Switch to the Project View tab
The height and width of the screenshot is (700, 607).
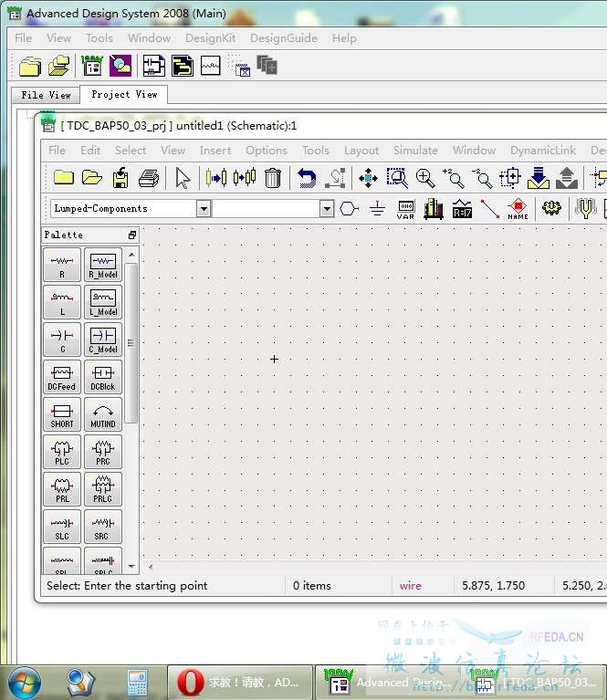[x=124, y=94]
